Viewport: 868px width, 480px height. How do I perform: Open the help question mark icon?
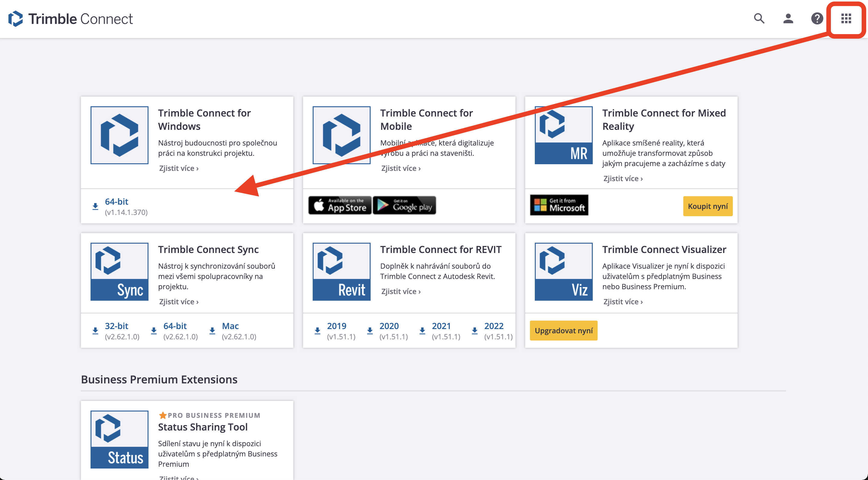click(817, 18)
